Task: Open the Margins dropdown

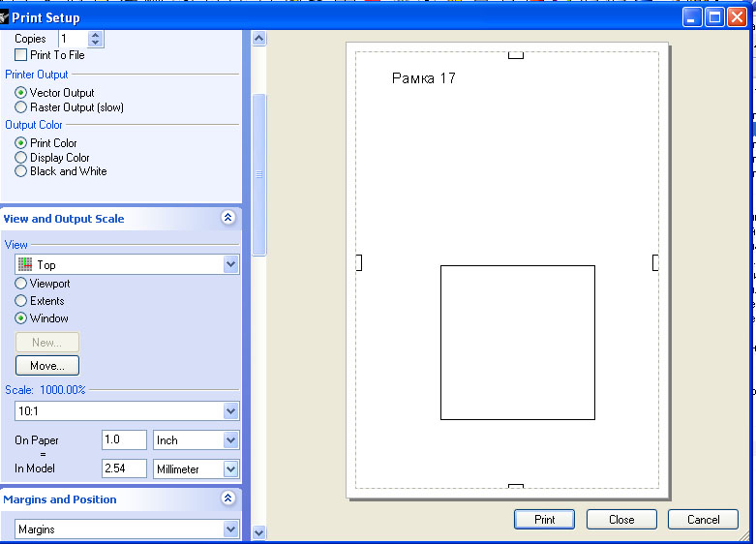Action: 231,529
